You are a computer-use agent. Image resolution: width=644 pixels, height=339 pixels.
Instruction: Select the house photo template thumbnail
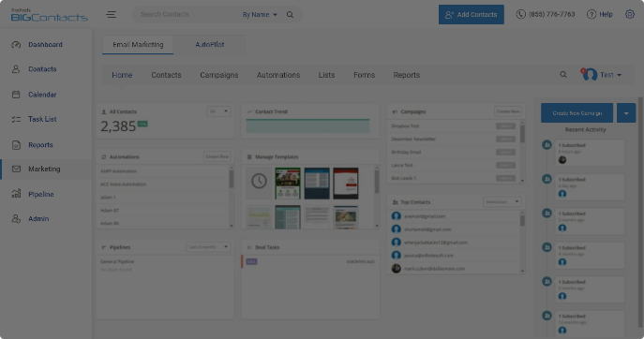[x=288, y=183]
